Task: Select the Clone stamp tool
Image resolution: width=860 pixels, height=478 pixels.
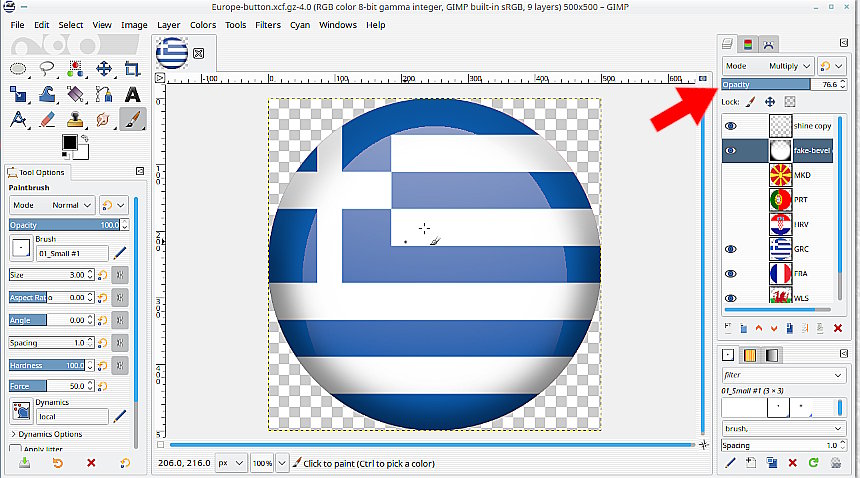Action: click(75, 119)
